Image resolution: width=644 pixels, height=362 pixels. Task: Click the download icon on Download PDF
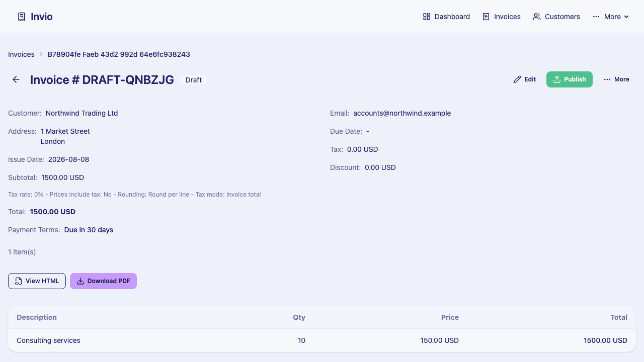click(x=80, y=281)
